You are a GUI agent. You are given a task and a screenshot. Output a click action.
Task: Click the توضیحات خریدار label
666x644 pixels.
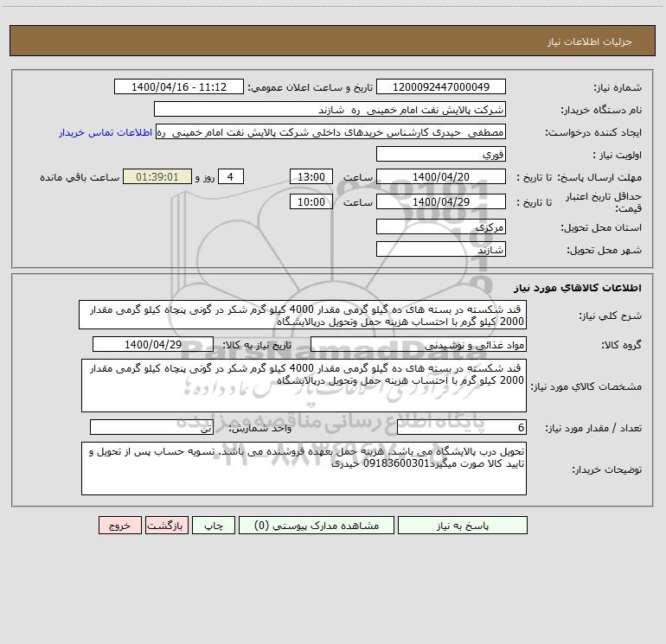607,469
